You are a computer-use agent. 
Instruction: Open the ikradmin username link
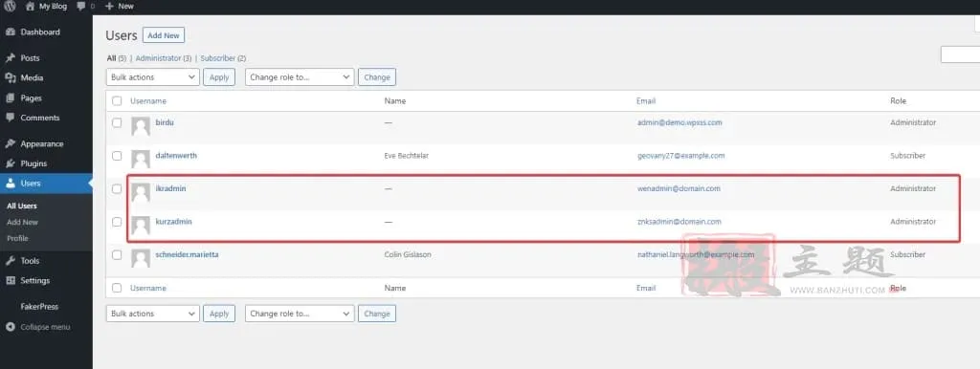coord(170,188)
